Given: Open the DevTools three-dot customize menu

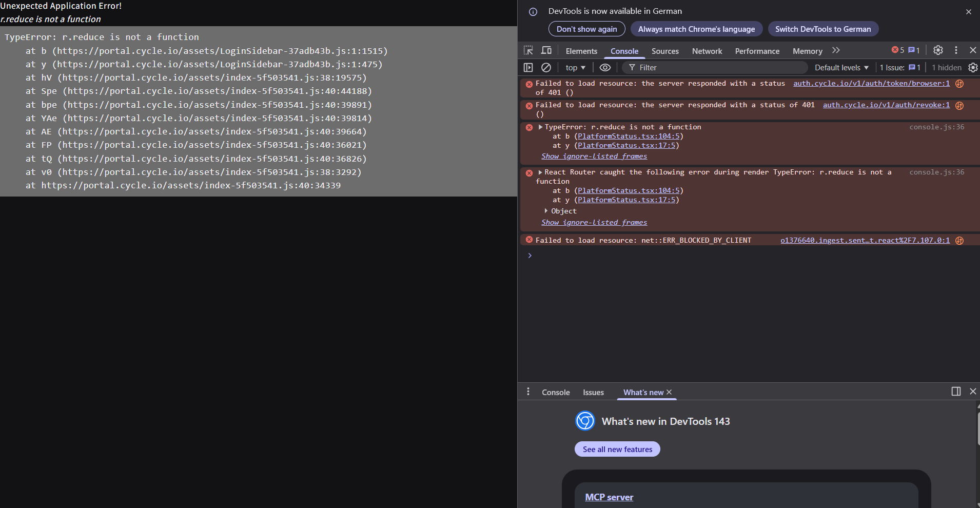Looking at the screenshot, I should tap(956, 50).
